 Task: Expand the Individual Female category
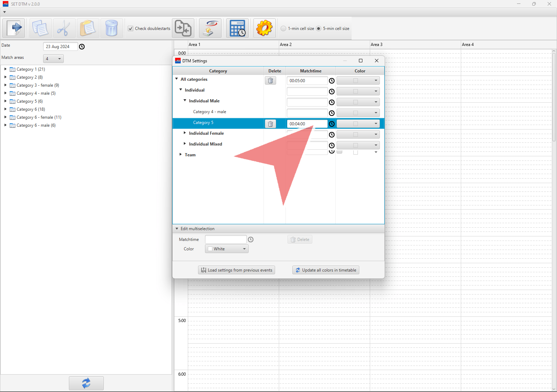click(x=185, y=133)
